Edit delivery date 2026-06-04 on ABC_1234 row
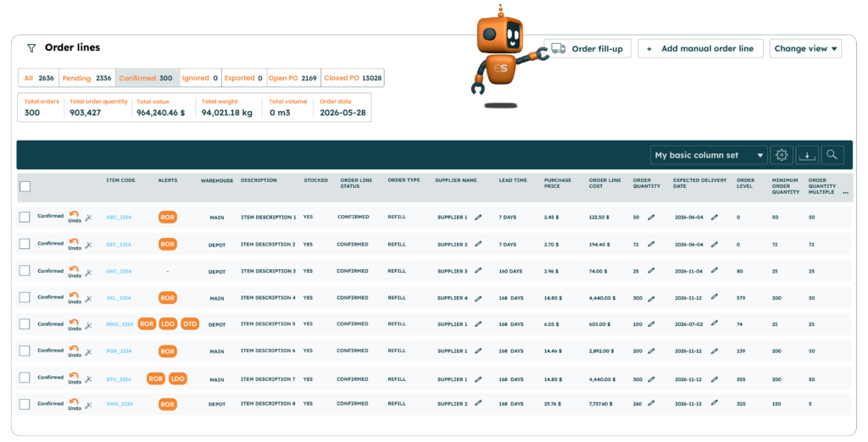The height and width of the screenshot is (442, 868). click(x=714, y=217)
